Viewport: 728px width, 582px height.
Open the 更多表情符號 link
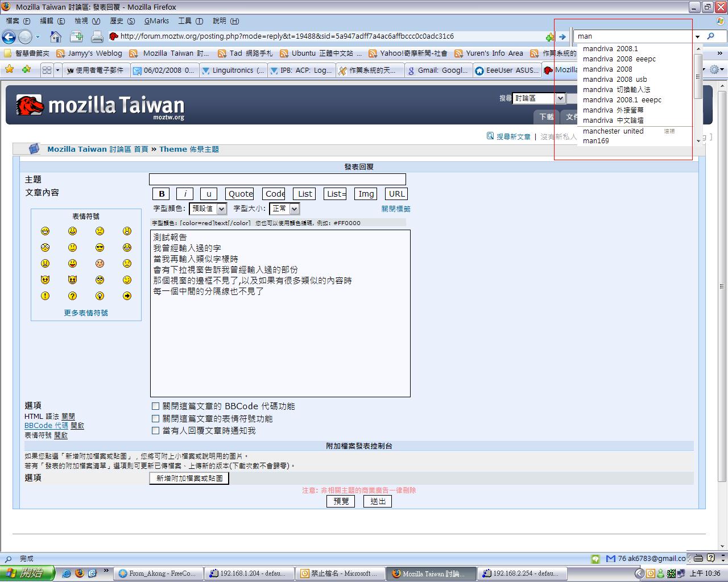pyautogui.click(x=86, y=313)
